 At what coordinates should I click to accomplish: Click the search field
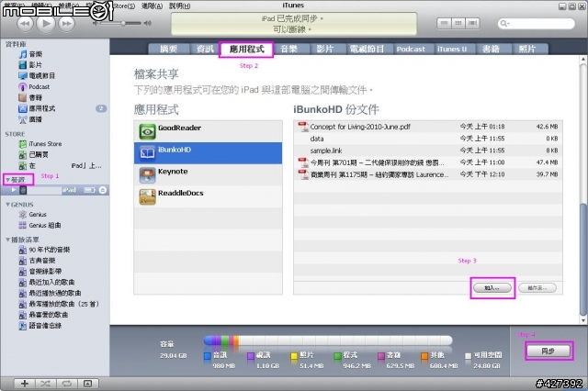(x=537, y=24)
